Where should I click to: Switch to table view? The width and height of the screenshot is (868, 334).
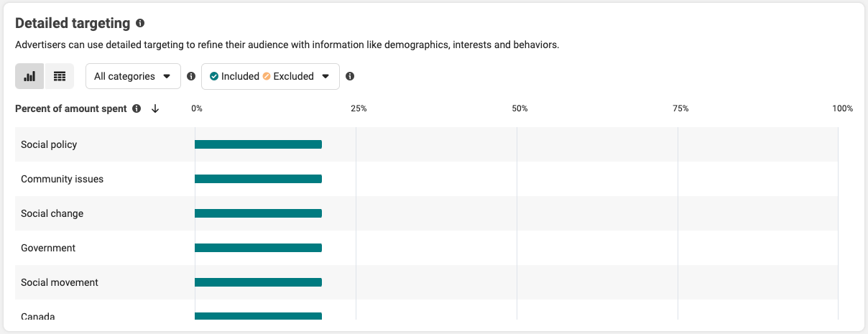point(60,76)
